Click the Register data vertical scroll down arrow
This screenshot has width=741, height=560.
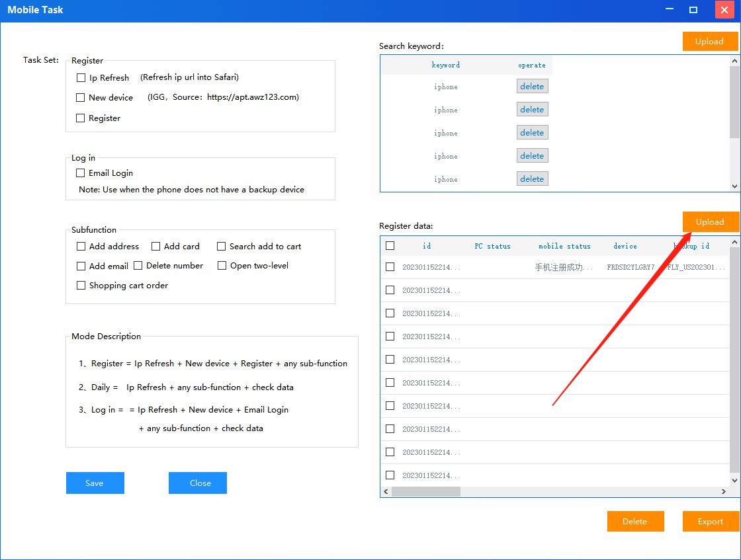coord(734,481)
